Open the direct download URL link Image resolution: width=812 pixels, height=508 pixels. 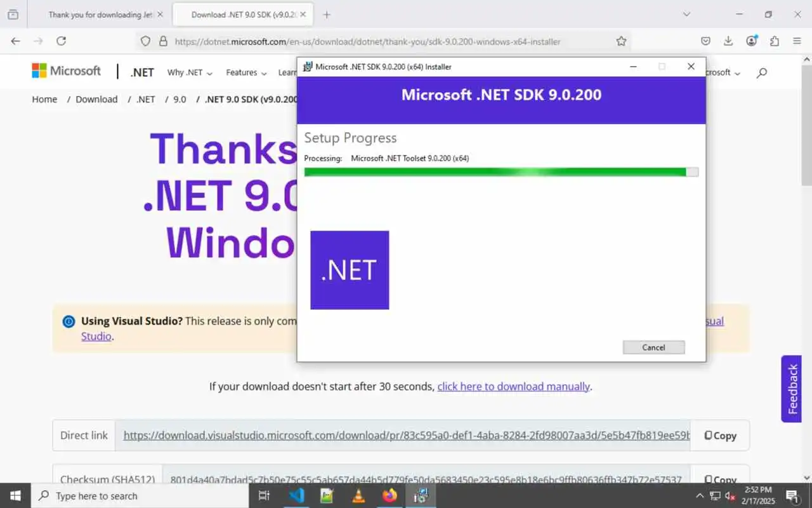[x=407, y=436]
